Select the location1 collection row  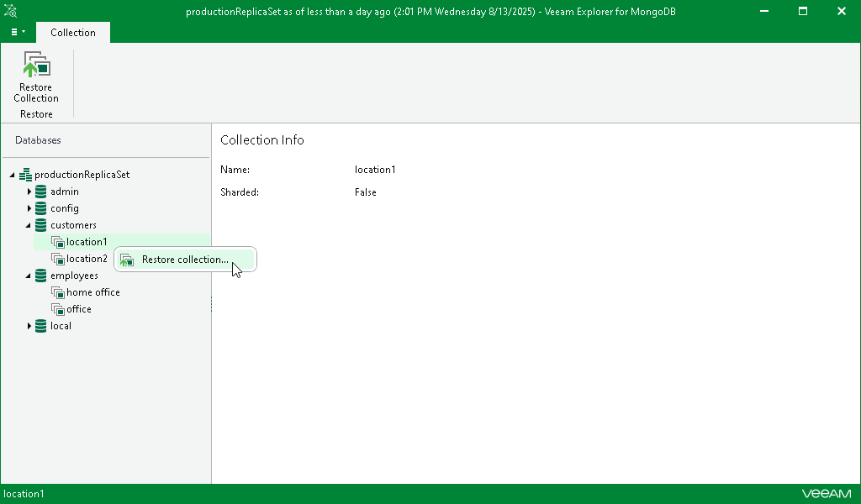(122, 242)
